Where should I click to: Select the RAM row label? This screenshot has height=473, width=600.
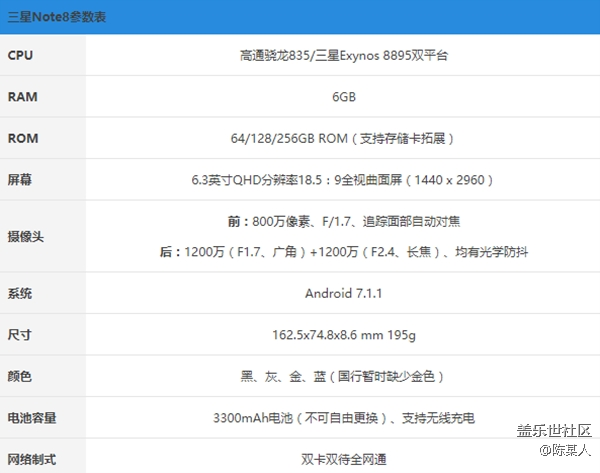pos(23,97)
